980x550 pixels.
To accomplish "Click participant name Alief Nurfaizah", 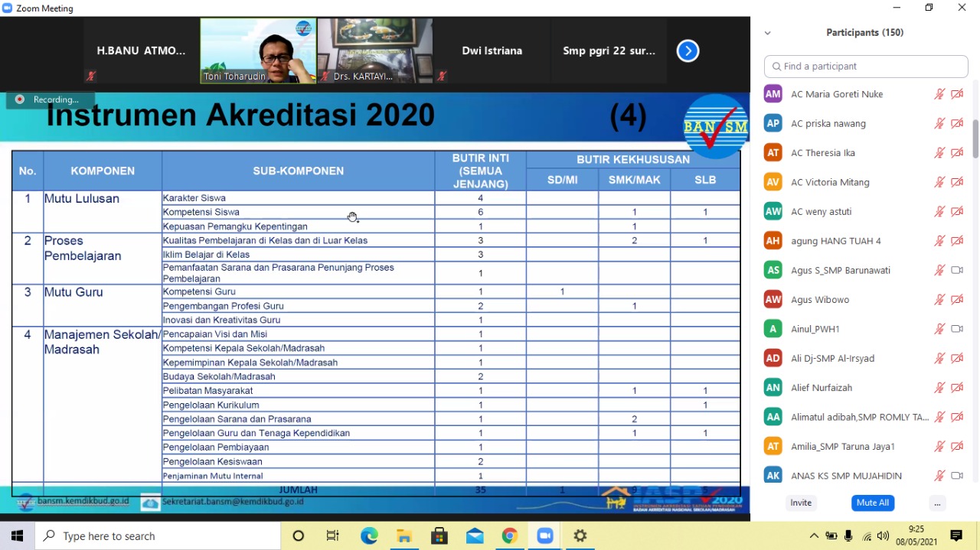I will click(x=822, y=388).
